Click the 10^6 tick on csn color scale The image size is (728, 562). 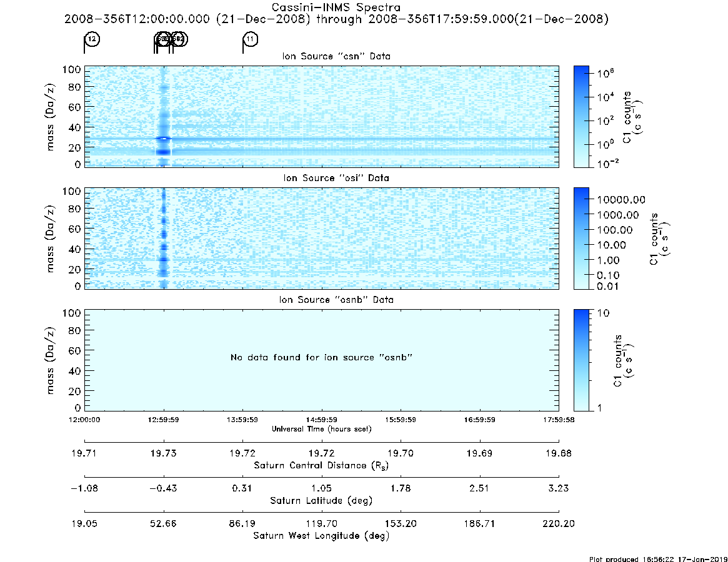(606, 73)
